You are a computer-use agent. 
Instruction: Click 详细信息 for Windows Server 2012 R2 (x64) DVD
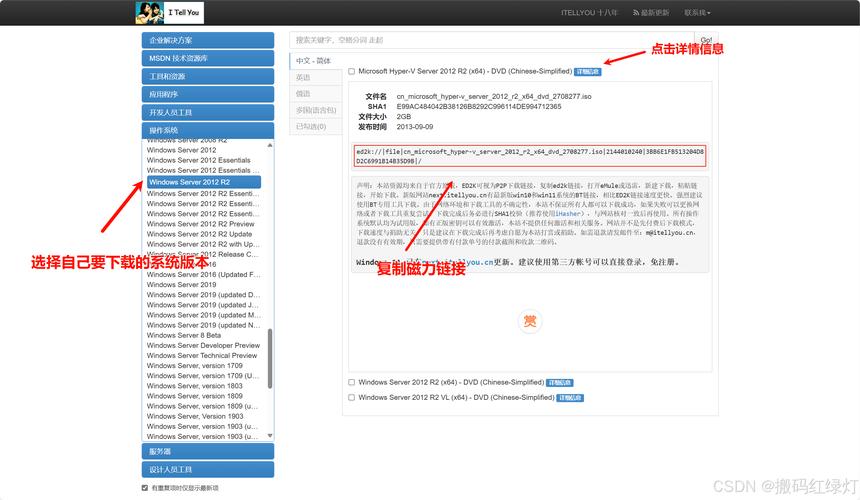(559, 383)
